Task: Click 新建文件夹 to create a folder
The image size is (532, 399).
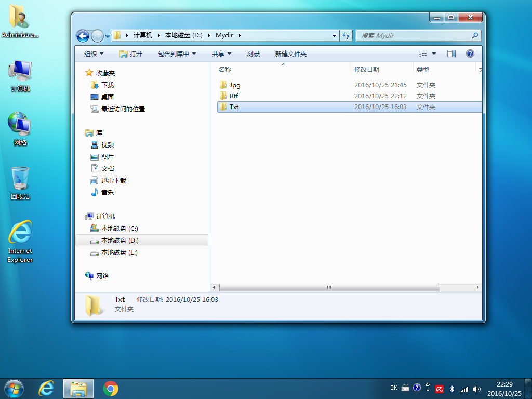Action: [x=291, y=54]
